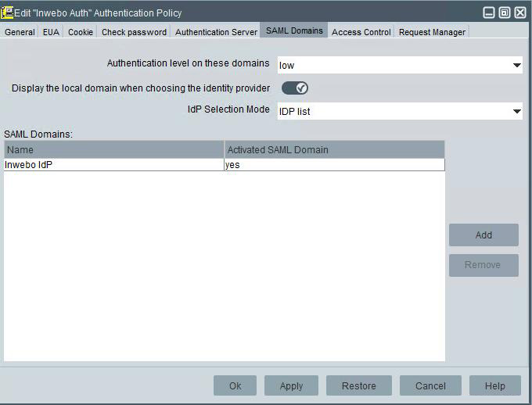This screenshot has width=532, height=405.
Task: Maximize the Authentication Policy dialog
Action: click(x=505, y=13)
